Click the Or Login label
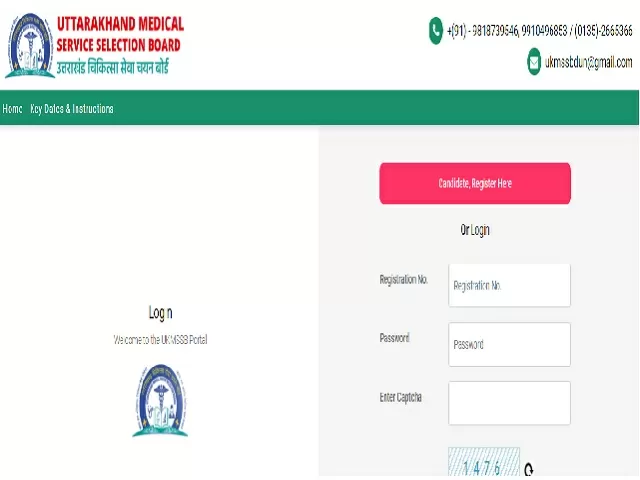Screen dimensions: 640x480 (475, 230)
